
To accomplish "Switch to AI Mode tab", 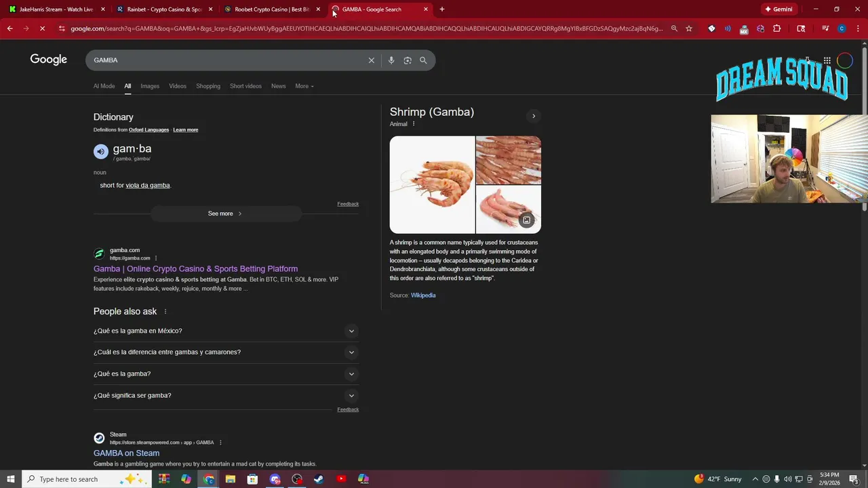I will coord(104,86).
